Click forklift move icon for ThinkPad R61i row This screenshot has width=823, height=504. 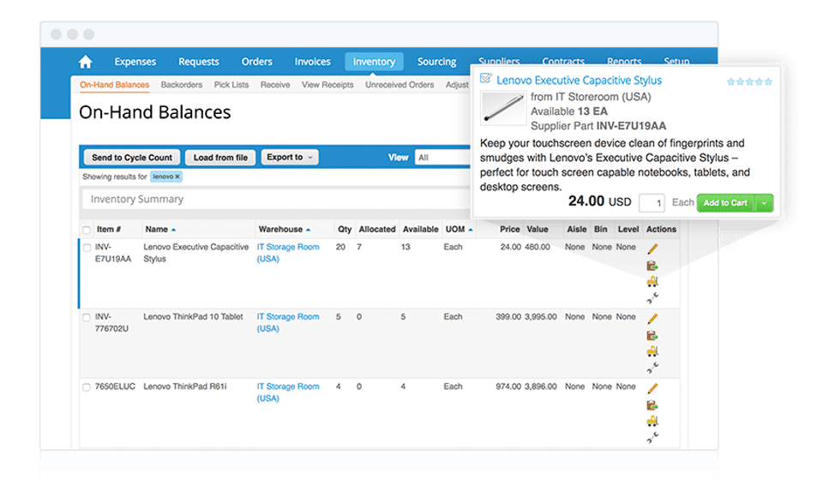(x=652, y=422)
